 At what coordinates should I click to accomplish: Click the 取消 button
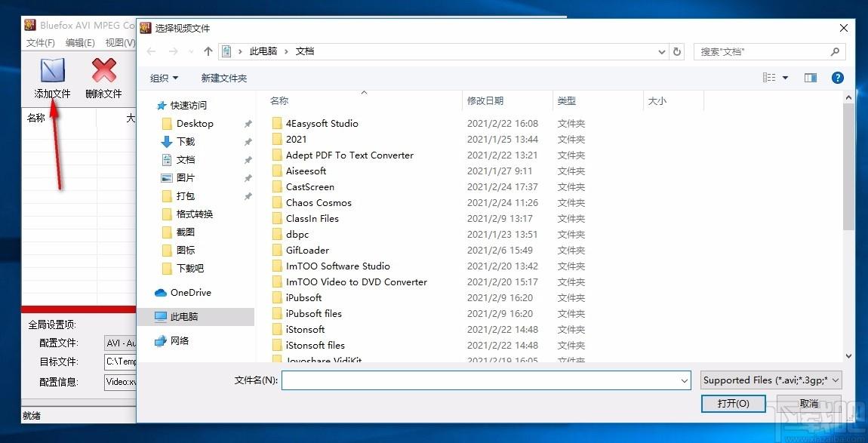click(809, 404)
